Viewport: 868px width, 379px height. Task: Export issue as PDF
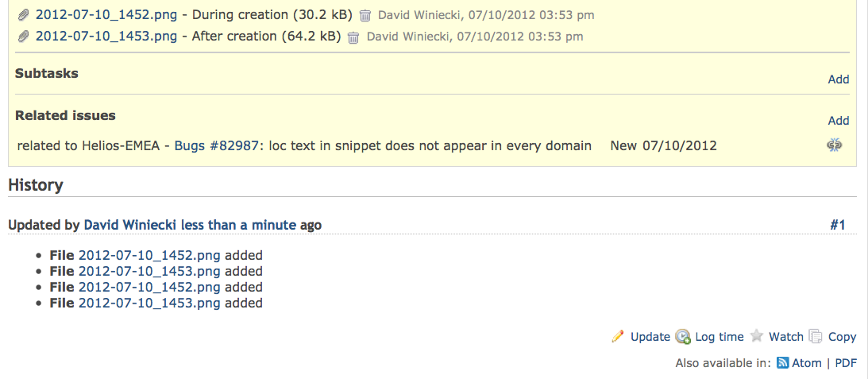pos(846,363)
